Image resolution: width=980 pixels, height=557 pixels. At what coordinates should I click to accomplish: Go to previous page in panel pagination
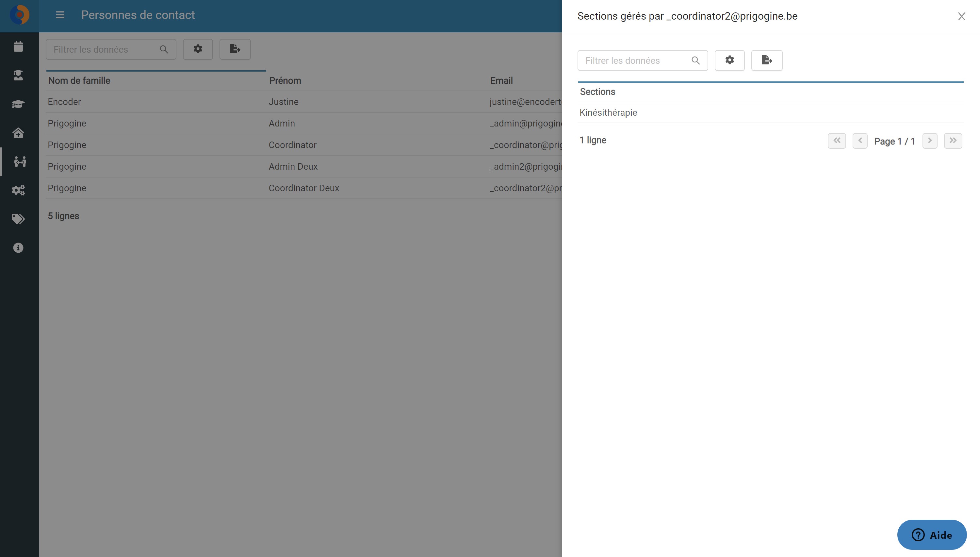click(x=859, y=141)
